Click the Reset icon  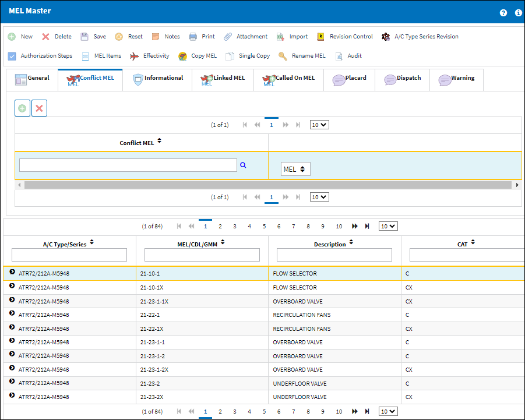[x=119, y=37]
